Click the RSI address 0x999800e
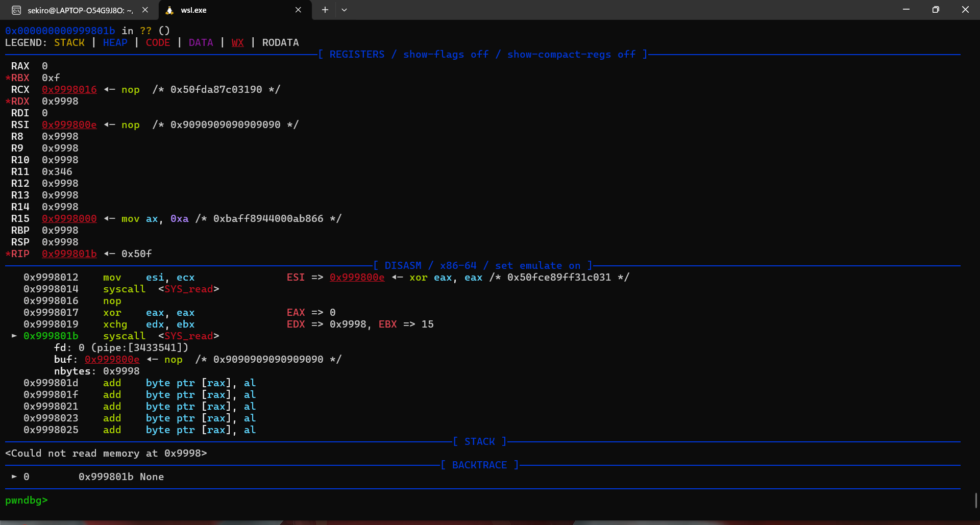Image resolution: width=980 pixels, height=525 pixels. [x=69, y=125]
